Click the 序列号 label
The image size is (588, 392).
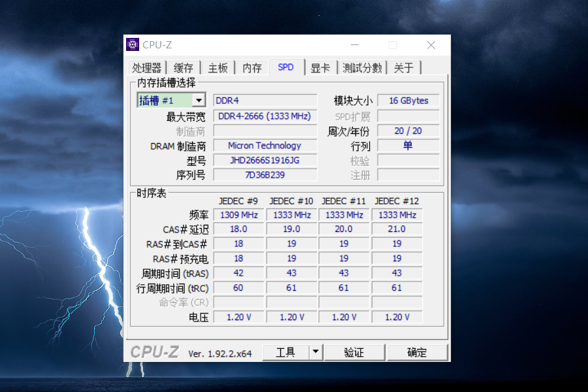(191, 175)
